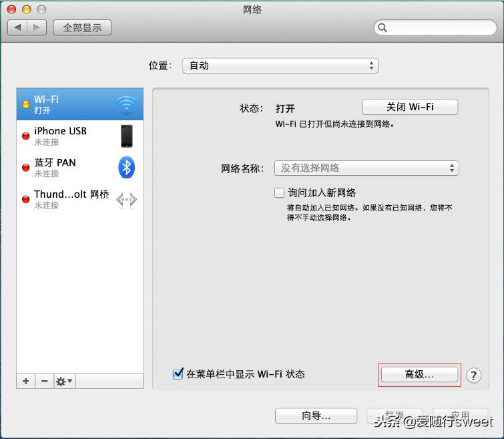Click the 全部显示 button
504x439 pixels.
coord(82,27)
